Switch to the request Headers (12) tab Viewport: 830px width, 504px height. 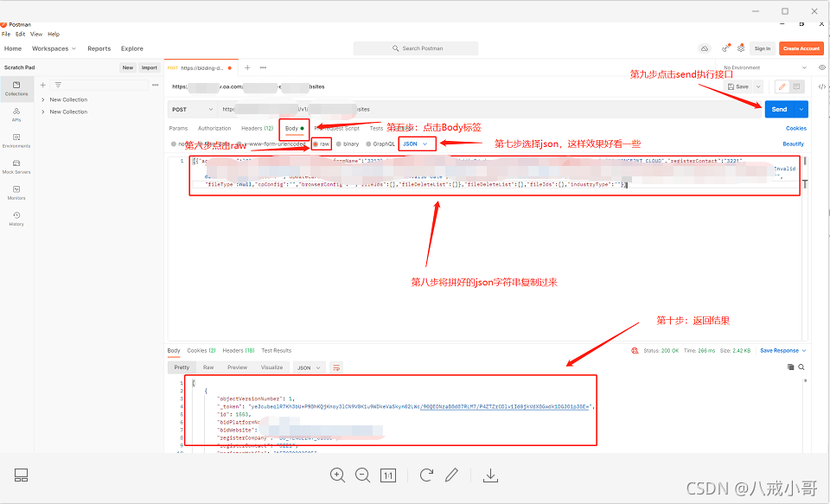258,128
